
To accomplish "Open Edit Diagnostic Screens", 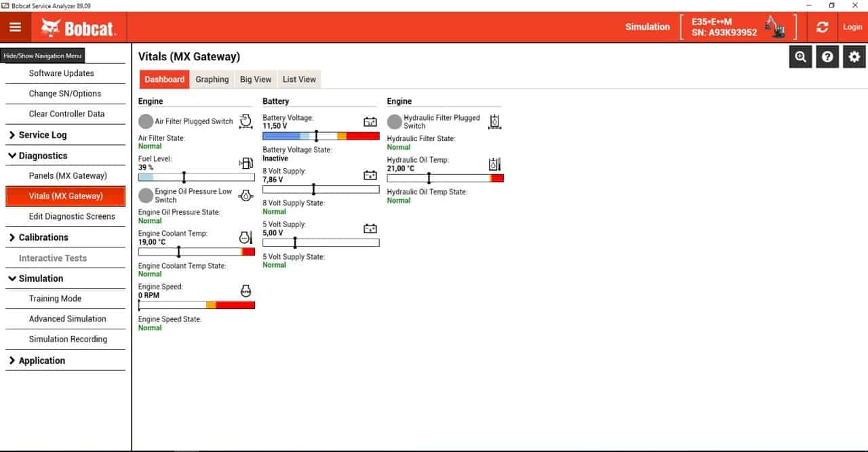I will point(66,216).
